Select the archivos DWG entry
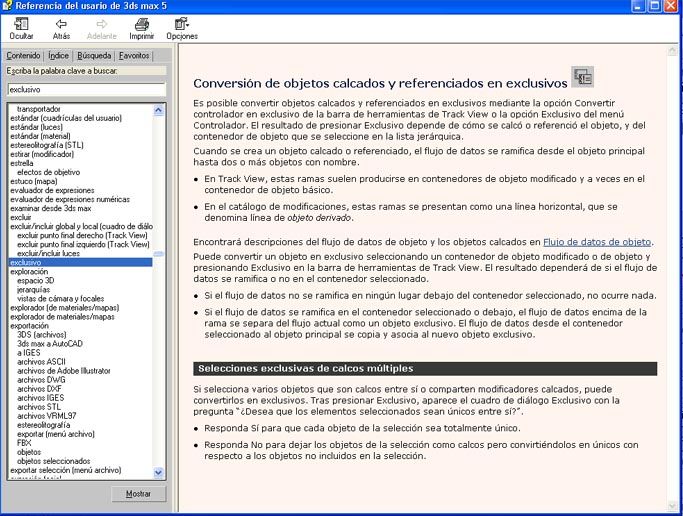Image resolution: width=683 pixels, height=516 pixels. 41,380
